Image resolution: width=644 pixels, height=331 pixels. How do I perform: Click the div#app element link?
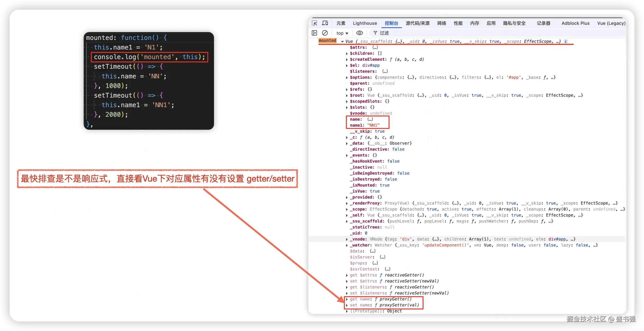(x=371, y=65)
